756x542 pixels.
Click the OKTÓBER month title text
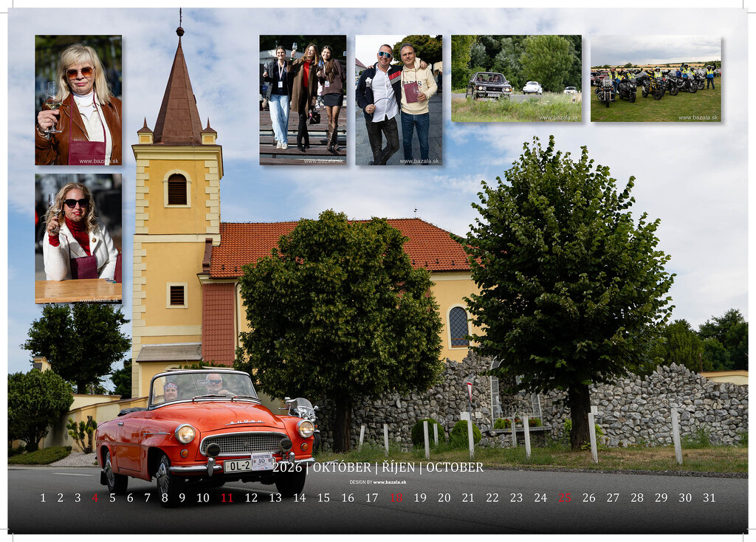coord(342,467)
